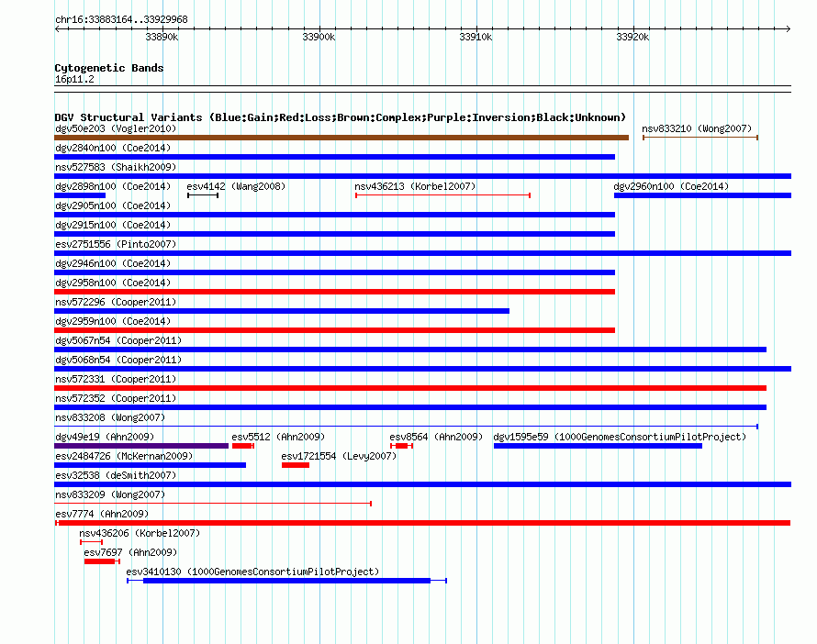Select nsv436206 (Korbel2007) label

point(140,533)
